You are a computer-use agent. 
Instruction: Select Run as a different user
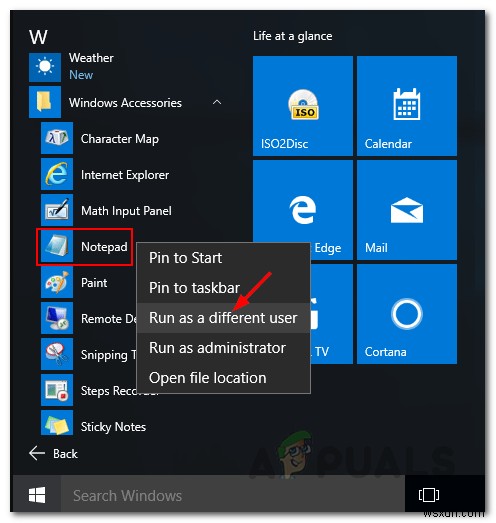tap(223, 318)
